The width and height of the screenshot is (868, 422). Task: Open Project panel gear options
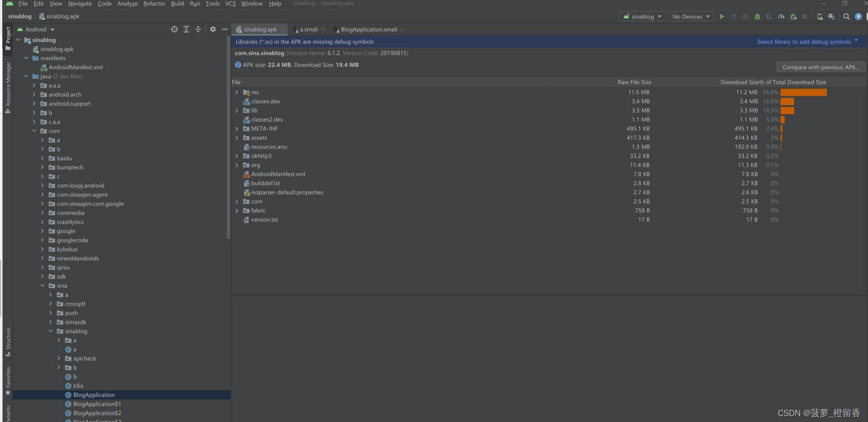[213, 29]
